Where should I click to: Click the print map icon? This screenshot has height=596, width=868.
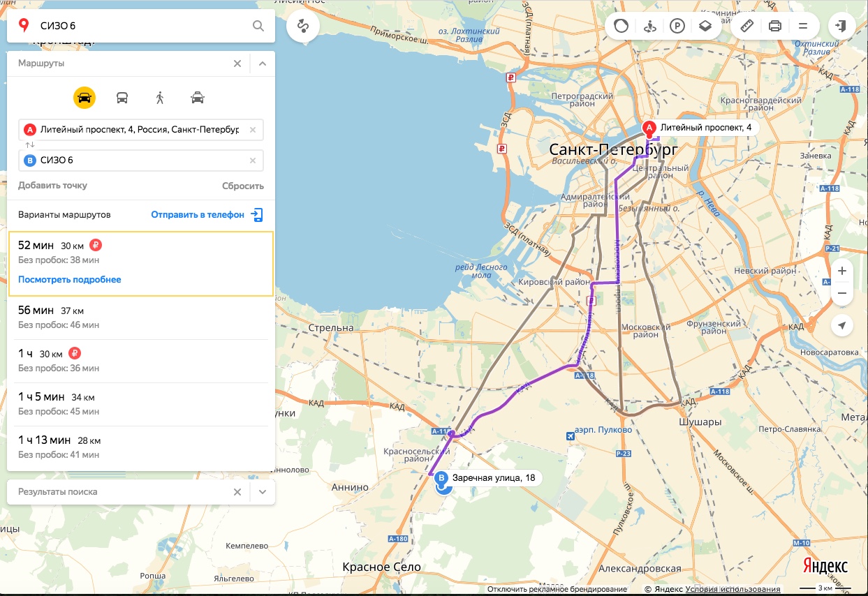[774, 27]
